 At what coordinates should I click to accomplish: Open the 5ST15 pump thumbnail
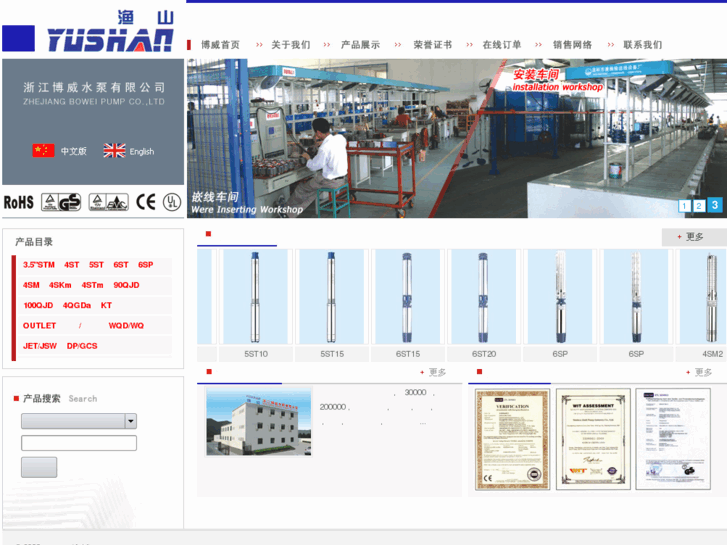(x=332, y=297)
